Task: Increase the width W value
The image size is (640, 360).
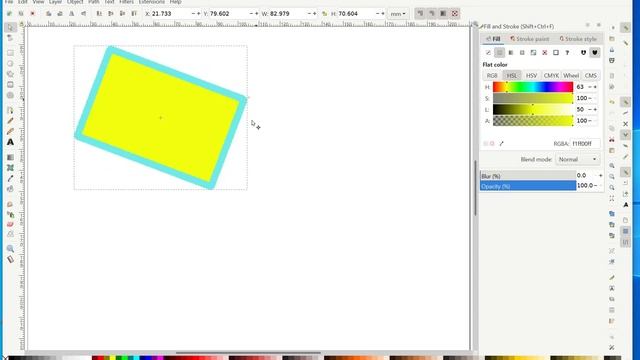Action: click(315, 13)
